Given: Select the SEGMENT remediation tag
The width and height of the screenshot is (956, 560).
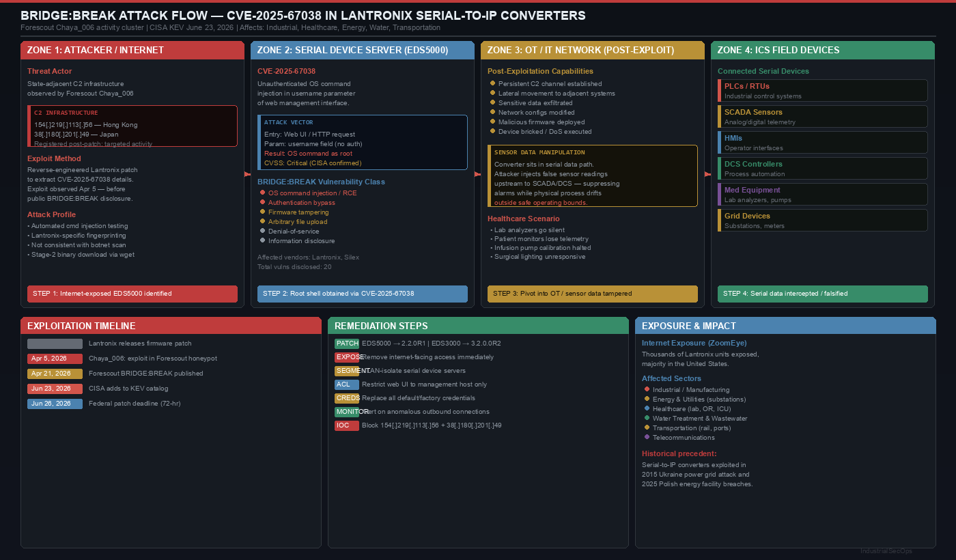Looking at the screenshot, I should 347,371.
